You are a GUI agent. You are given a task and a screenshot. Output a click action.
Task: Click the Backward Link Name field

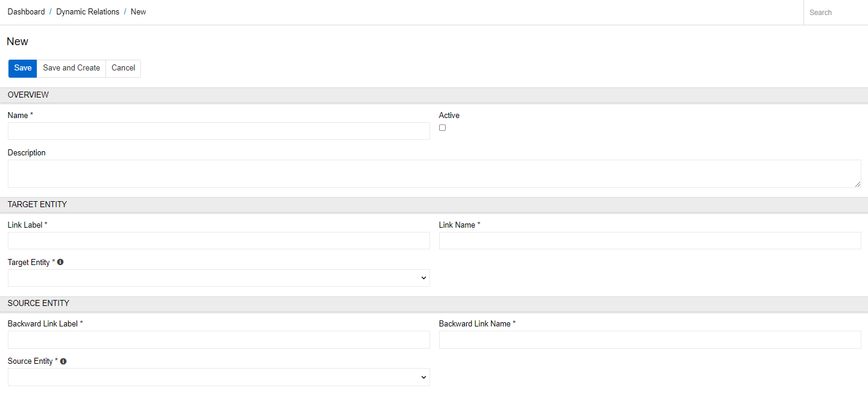coord(650,340)
